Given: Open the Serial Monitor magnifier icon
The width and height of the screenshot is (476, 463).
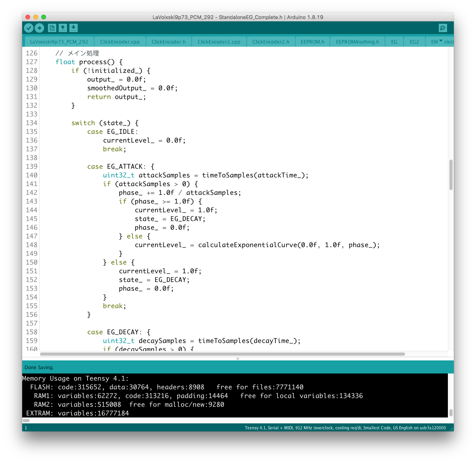Looking at the screenshot, I should (443, 28).
